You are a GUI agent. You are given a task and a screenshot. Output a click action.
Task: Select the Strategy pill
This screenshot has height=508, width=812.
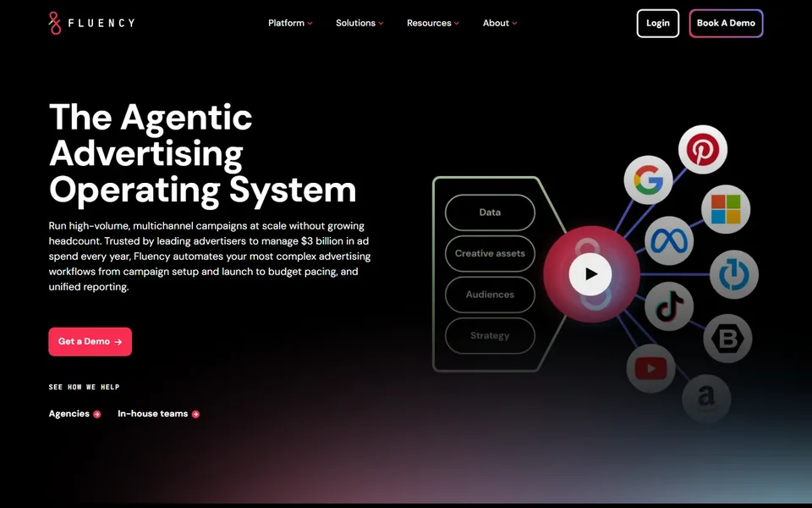tap(490, 336)
